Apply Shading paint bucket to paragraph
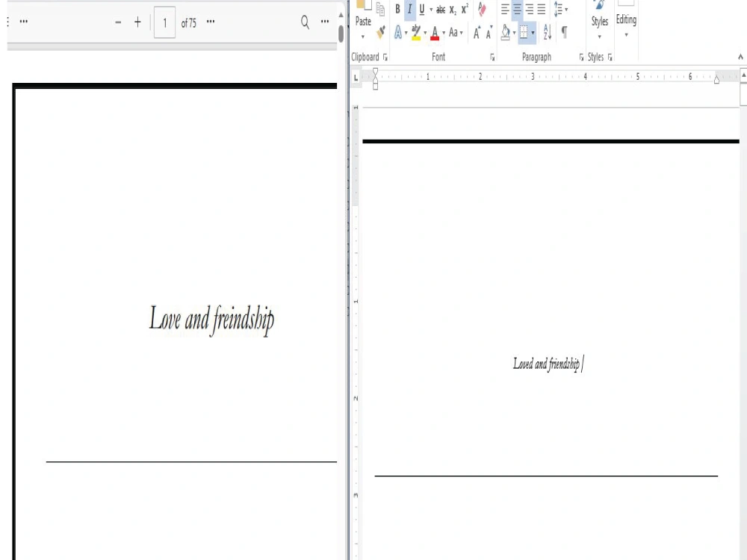747x560 pixels. point(506,32)
